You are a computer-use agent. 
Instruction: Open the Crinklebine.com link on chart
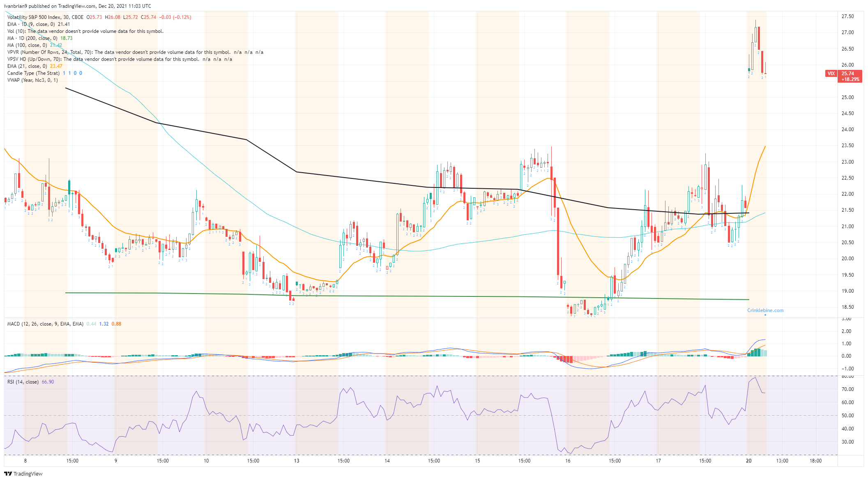pos(765,310)
